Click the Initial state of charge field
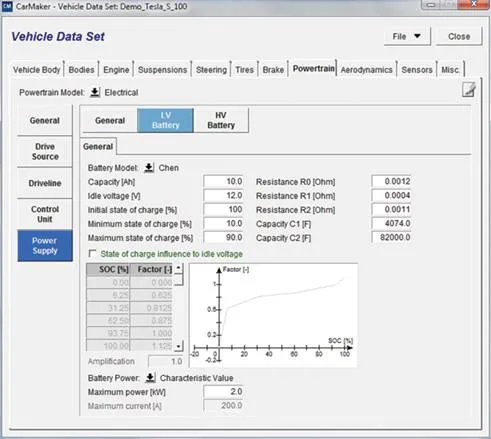Image resolution: width=491 pixels, height=439 pixels. coord(223,209)
